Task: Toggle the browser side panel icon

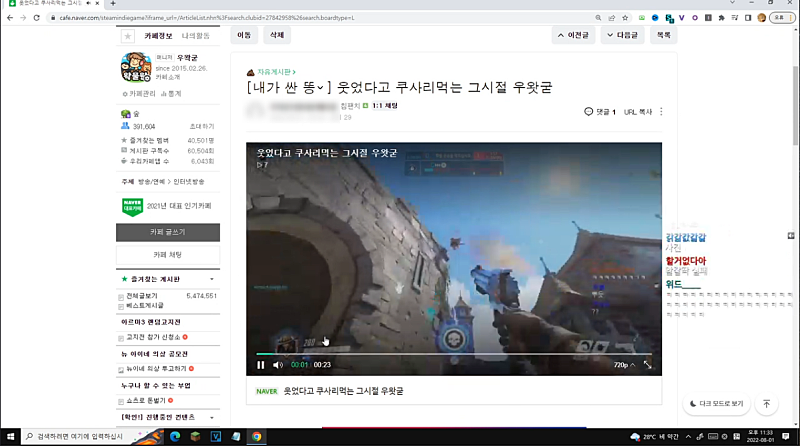Action: click(748, 17)
